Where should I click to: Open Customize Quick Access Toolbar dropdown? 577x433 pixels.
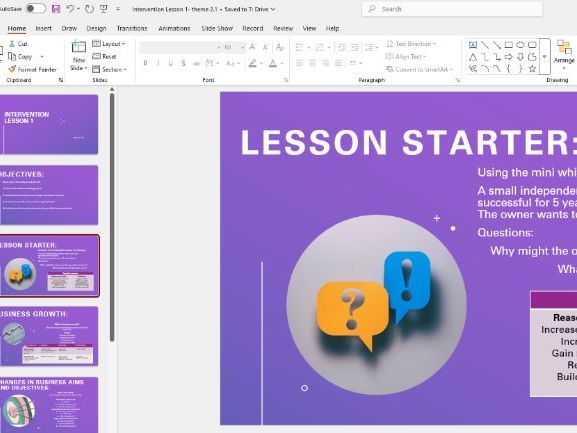118,9
